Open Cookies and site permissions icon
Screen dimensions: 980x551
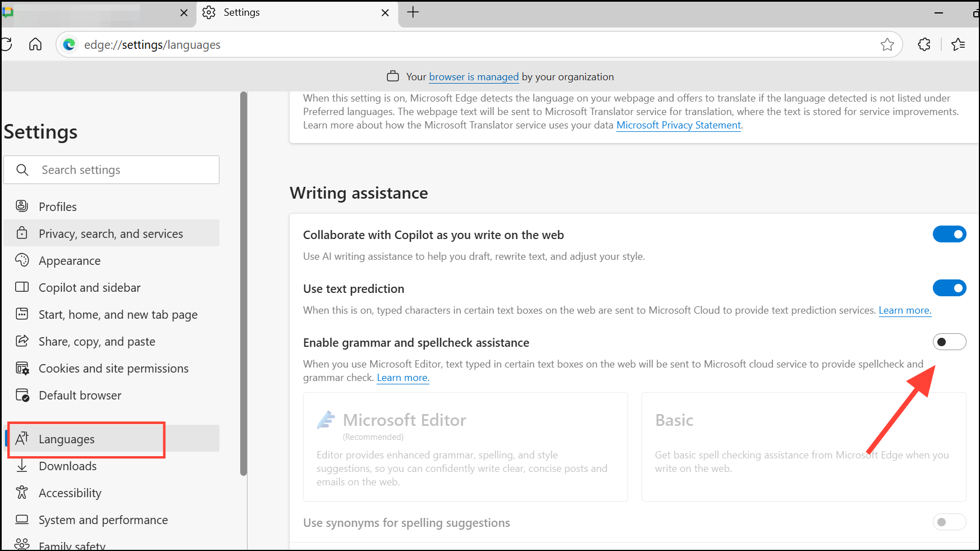point(21,368)
